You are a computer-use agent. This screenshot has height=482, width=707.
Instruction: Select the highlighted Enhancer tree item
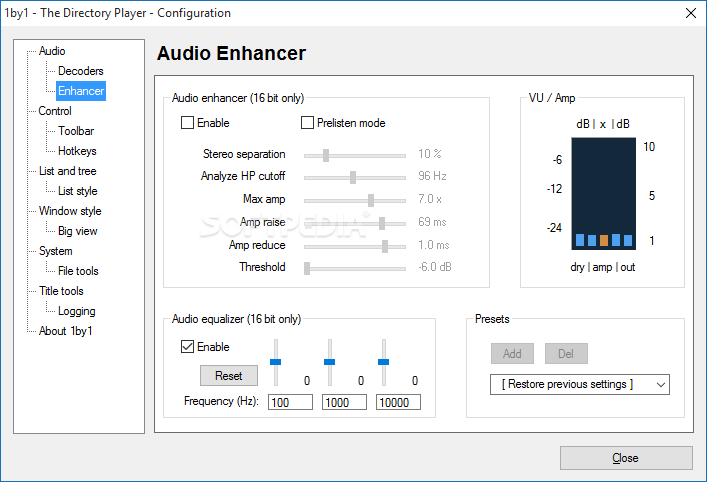point(81,91)
